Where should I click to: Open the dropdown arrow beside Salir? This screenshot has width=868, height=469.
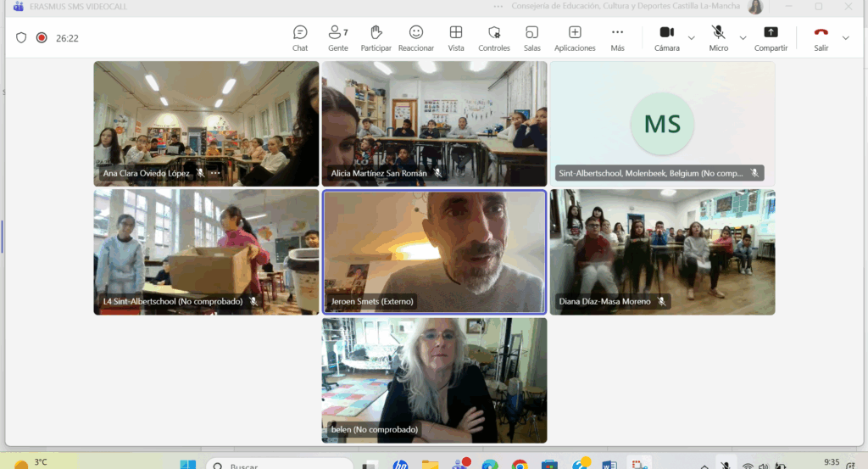point(845,38)
